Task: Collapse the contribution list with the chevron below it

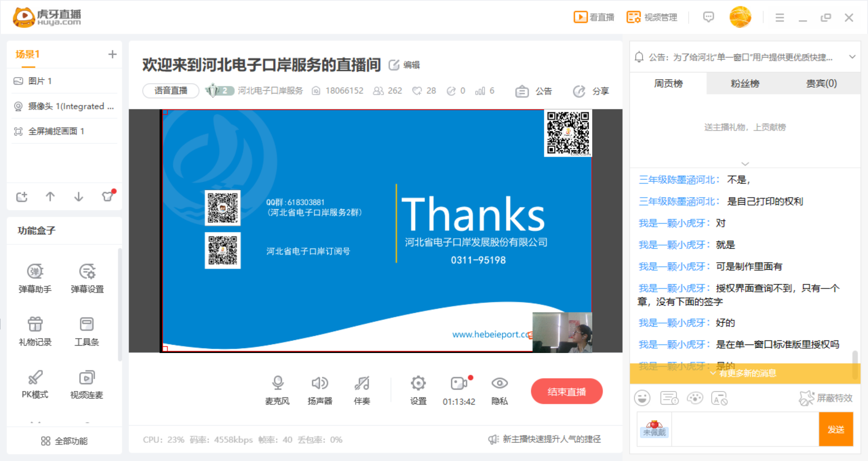Action: (745, 164)
